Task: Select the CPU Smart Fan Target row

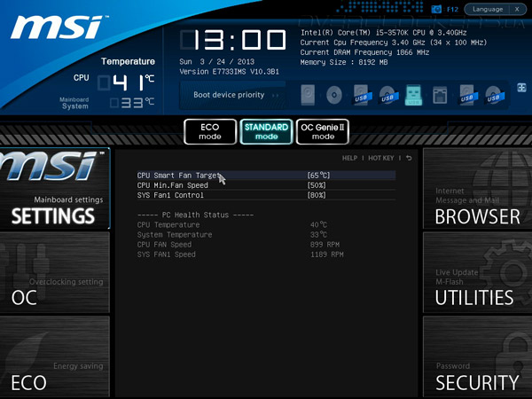Action: (x=266, y=176)
